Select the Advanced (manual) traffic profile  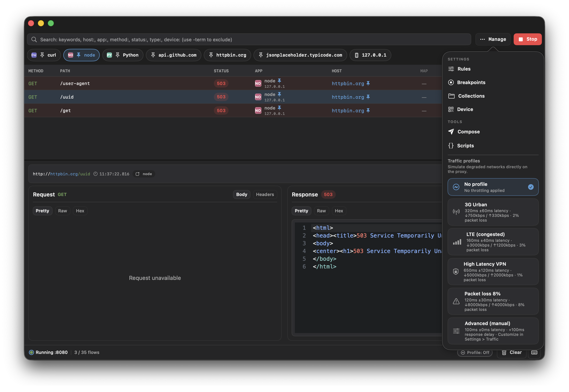tap(493, 331)
